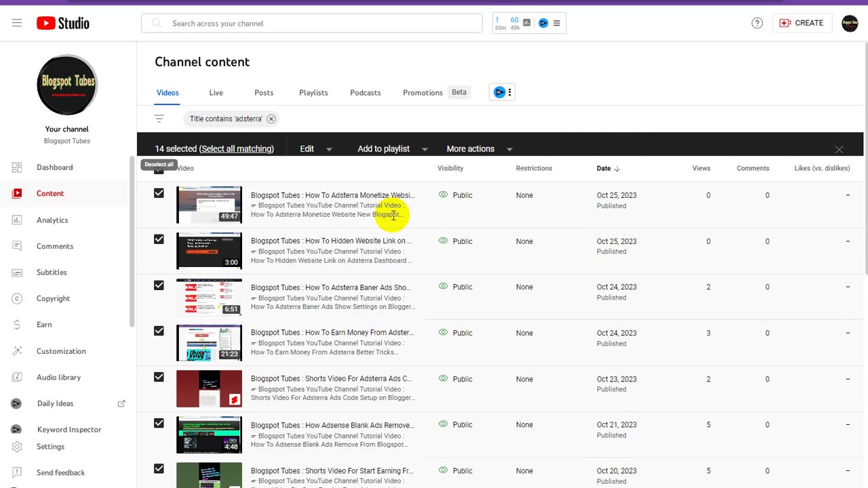Click the CREATE button
Viewport: 868px width, 488px height.
point(802,23)
